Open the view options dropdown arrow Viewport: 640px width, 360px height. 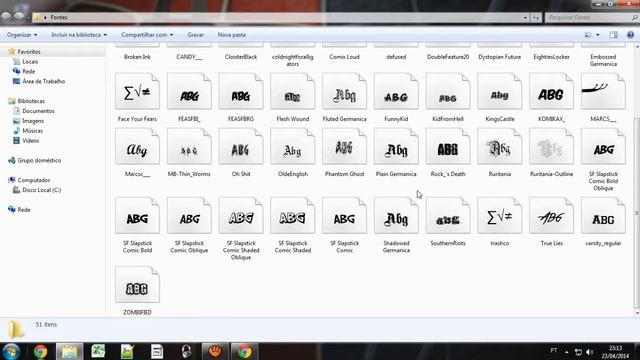coord(598,35)
